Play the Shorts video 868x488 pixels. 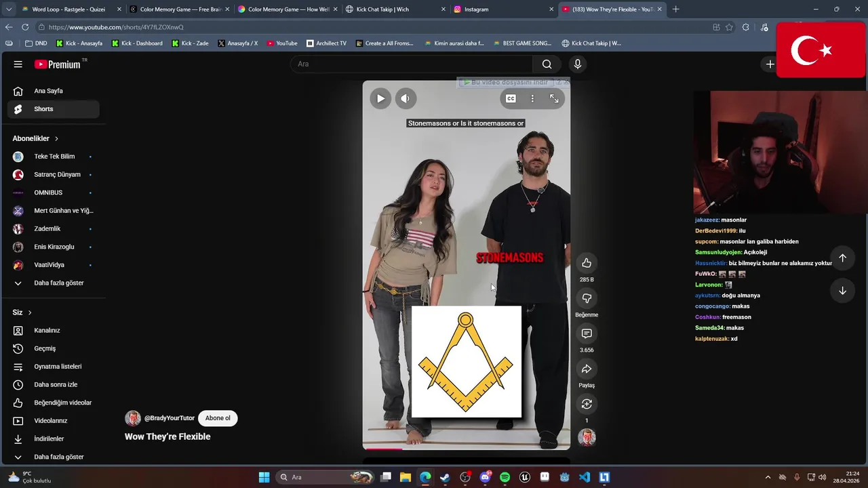[380, 98]
